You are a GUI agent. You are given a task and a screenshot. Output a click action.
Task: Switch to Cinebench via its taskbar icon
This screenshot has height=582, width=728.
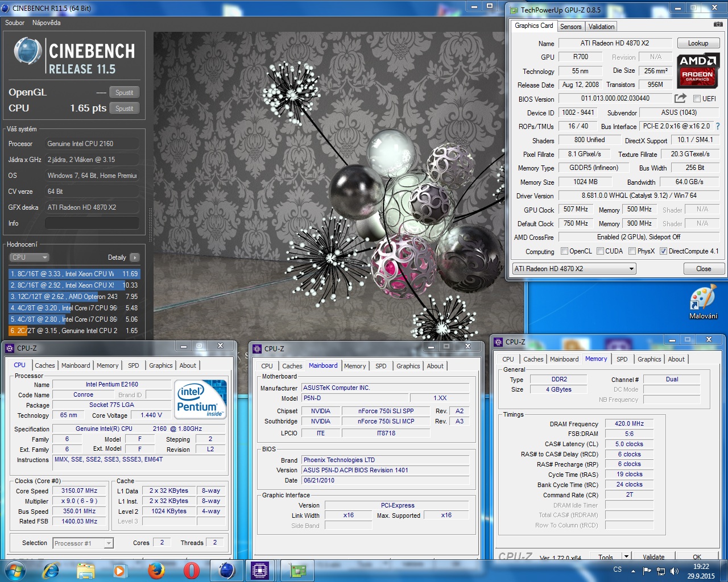[x=226, y=571]
